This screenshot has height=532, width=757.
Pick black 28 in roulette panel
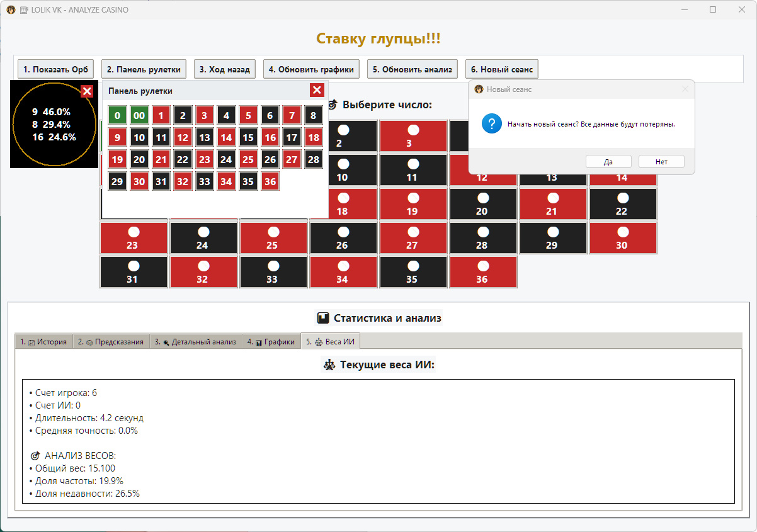click(x=313, y=159)
